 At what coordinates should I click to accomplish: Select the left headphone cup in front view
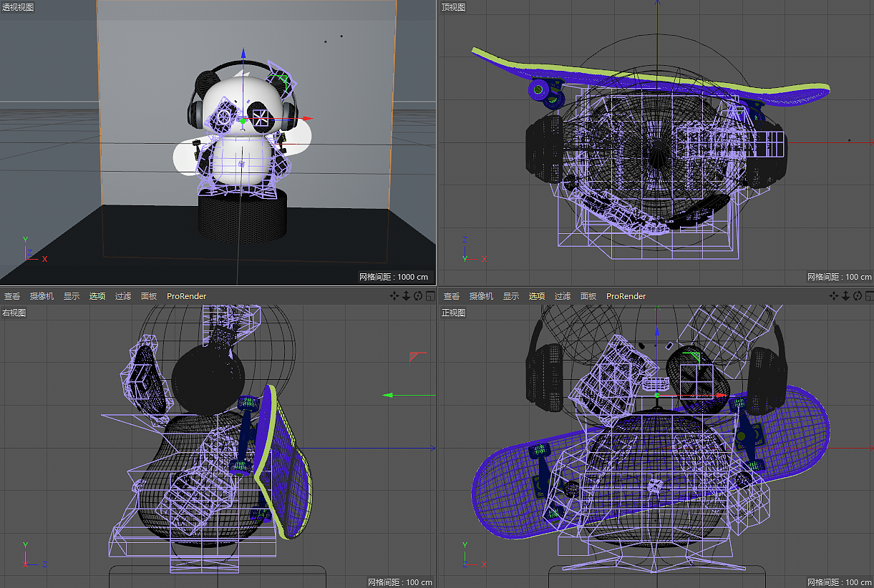pos(546,378)
